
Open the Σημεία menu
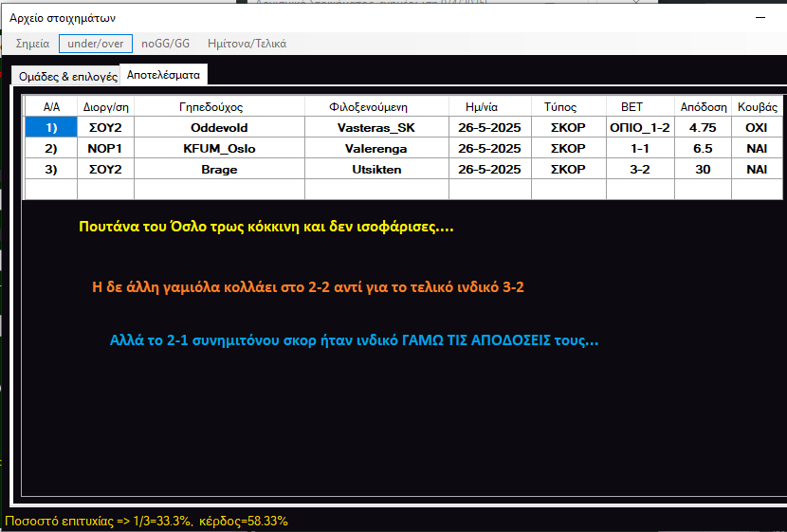(x=32, y=44)
